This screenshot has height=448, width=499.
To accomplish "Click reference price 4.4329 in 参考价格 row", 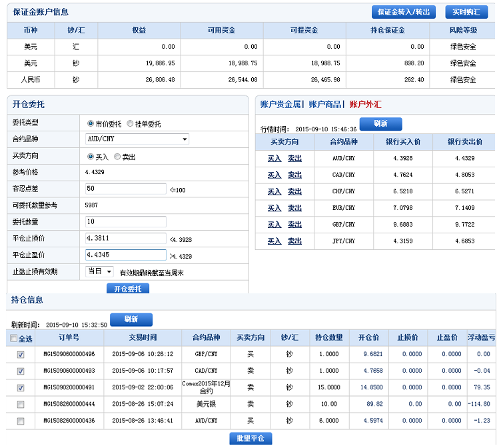I will tap(95, 172).
